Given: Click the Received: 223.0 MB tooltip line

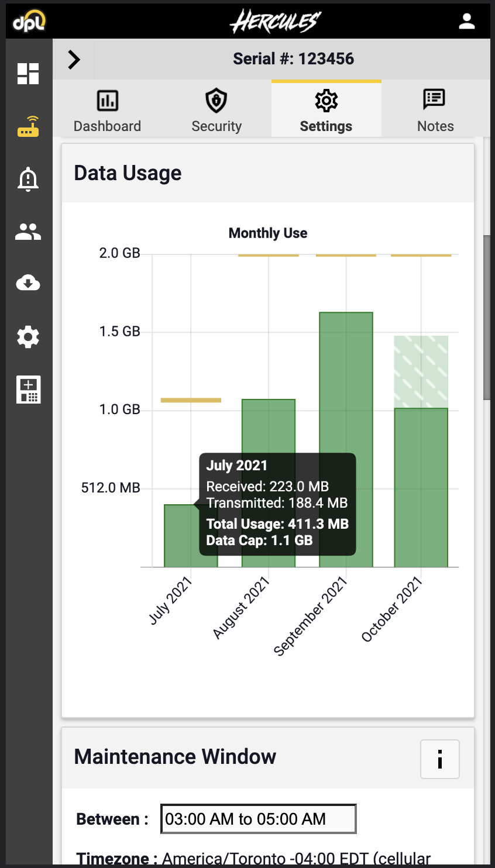Looking at the screenshot, I should coord(267,487).
